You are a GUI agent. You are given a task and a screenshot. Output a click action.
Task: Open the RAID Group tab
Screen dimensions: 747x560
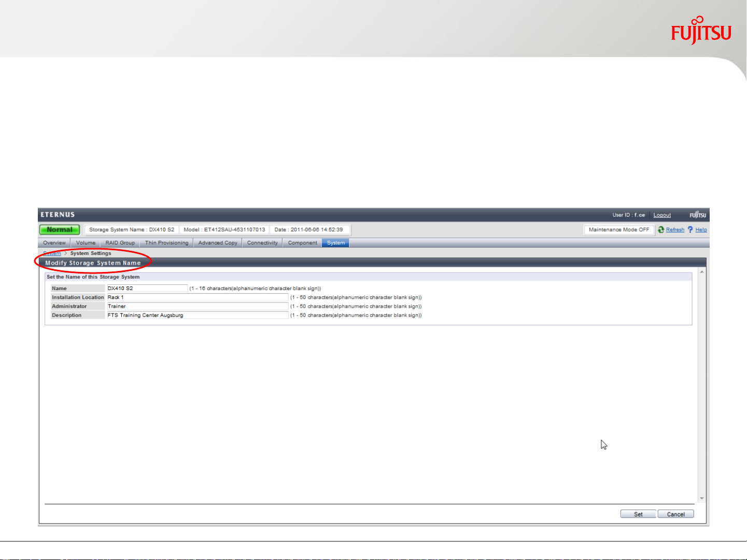coord(120,243)
